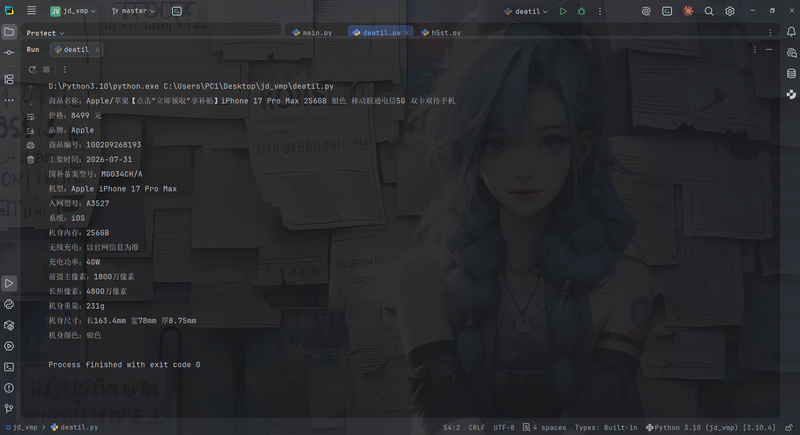Click jd_vmp breadcrumb in status bar
This screenshot has height=435, width=800.
click(21, 427)
